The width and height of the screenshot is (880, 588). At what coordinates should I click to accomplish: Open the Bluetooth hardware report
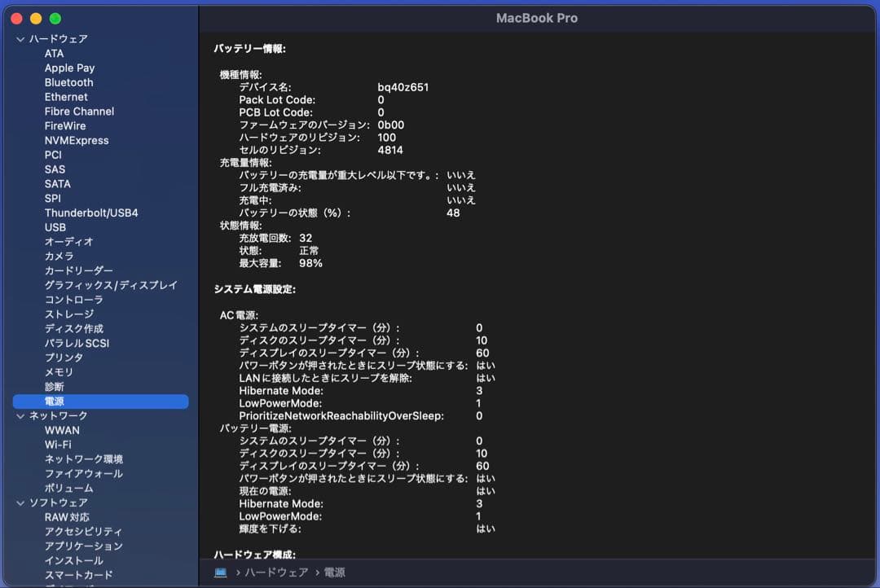68,82
